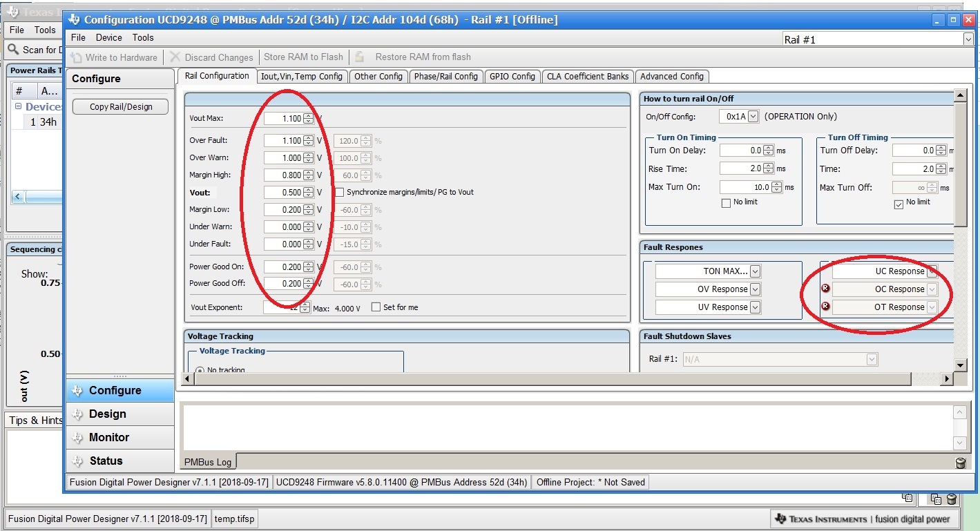Click the Copy Rail/Design button

click(x=121, y=107)
